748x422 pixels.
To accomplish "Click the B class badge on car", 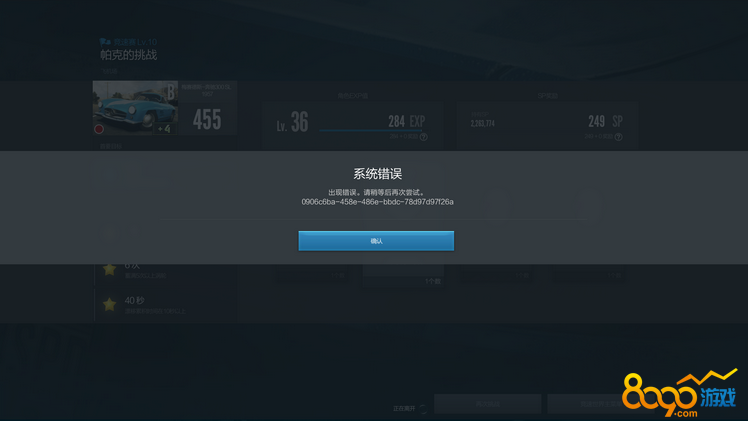I will [x=171, y=92].
